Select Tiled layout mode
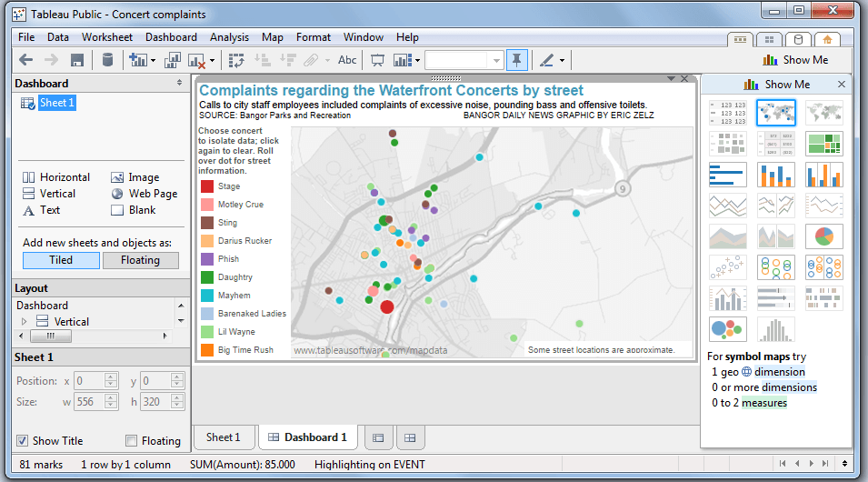The height and width of the screenshot is (482, 868). [x=61, y=260]
